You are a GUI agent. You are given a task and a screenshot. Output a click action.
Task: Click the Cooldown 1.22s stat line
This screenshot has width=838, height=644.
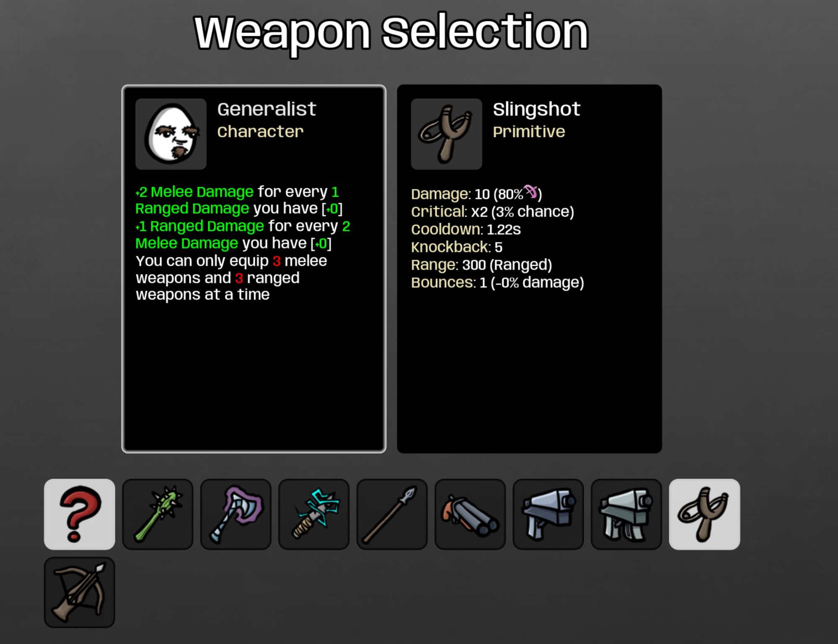click(466, 230)
